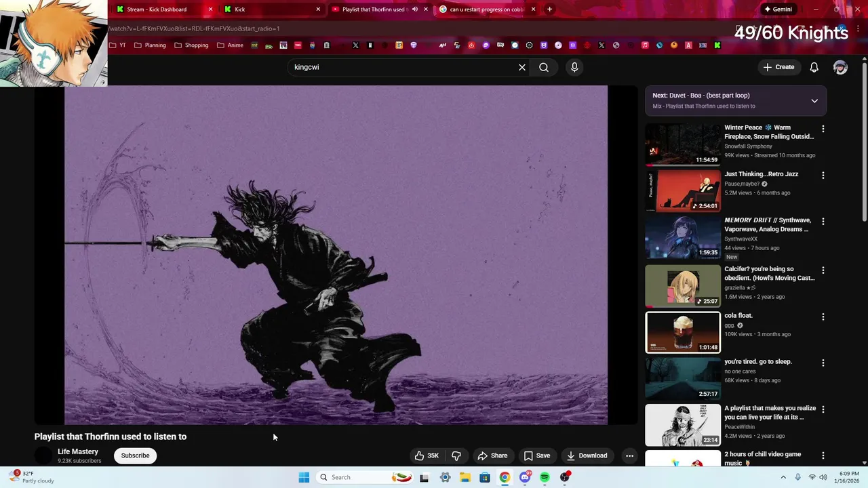
Task: Mute the playlist tab via speaker icon
Action: click(x=414, y=9)
